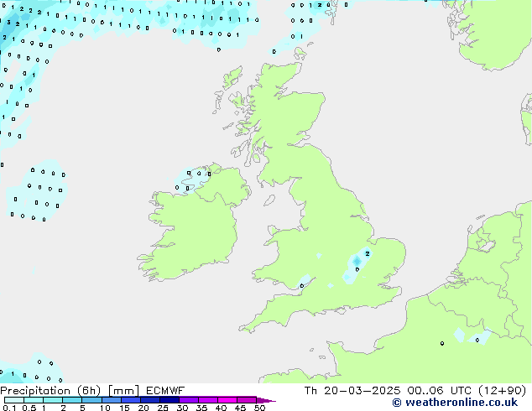Click the "50" legend scale label
This screenshot has width=532, height=411.
[x=260, y=408]
